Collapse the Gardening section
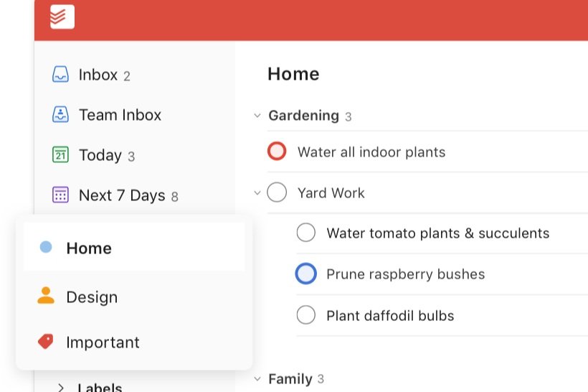Viewport: 588px width, 392px height. 257,116
